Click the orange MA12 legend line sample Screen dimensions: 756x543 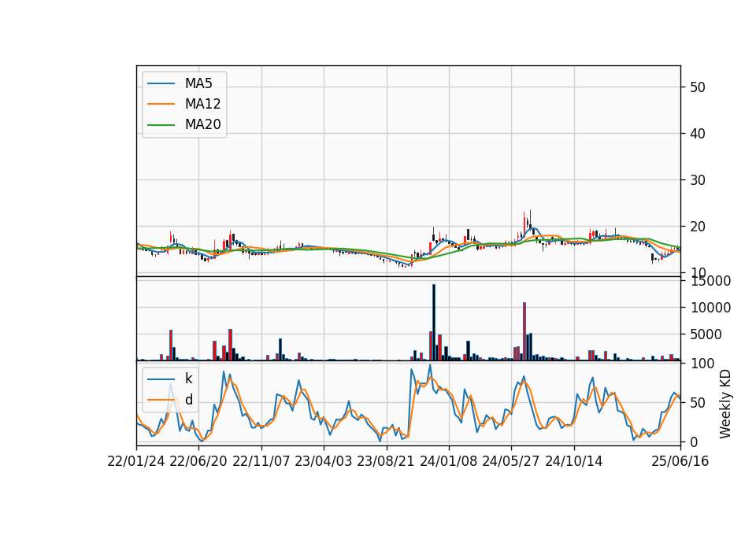[x=161, y=104]
